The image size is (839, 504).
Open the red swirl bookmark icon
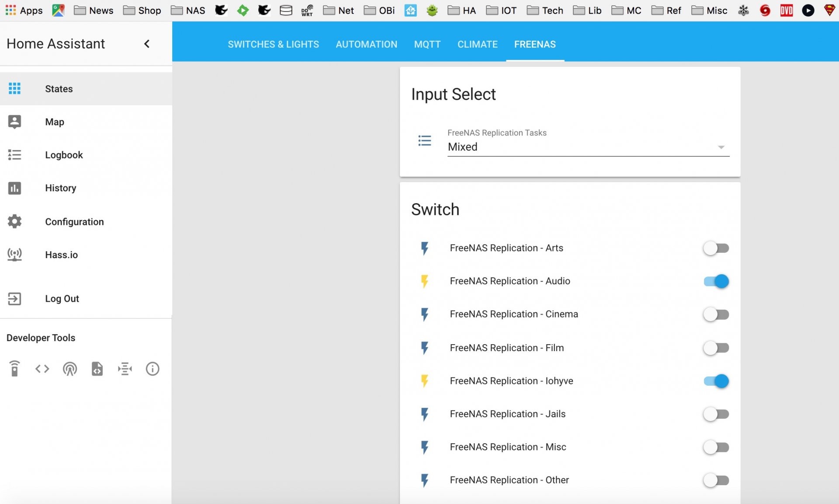[765, 10]
